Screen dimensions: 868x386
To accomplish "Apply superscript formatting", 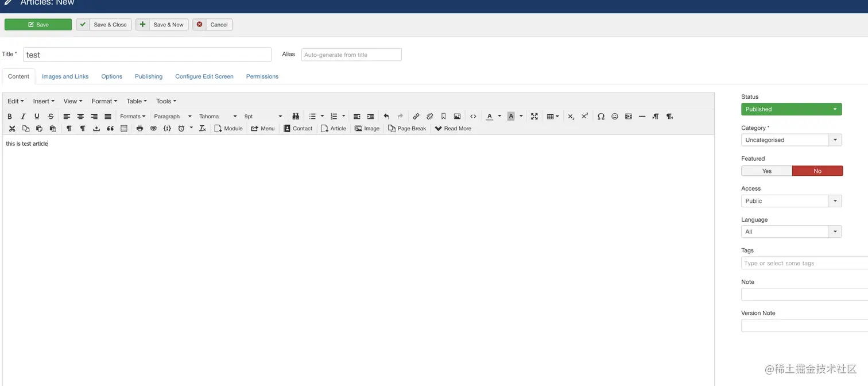I will [x=585, y=117].
